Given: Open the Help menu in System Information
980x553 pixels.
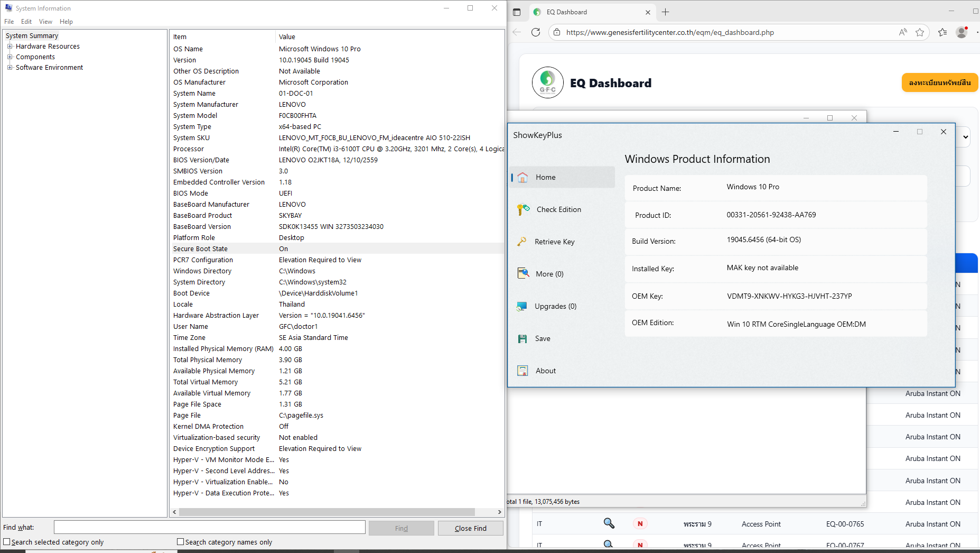Looking at the screenshot, I should 66,22.
